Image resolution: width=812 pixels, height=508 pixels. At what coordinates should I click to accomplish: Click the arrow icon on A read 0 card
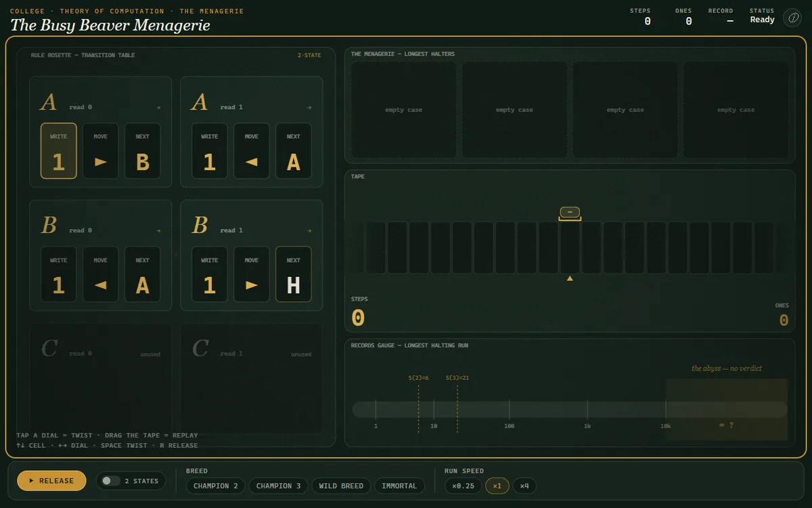[158, 107]
